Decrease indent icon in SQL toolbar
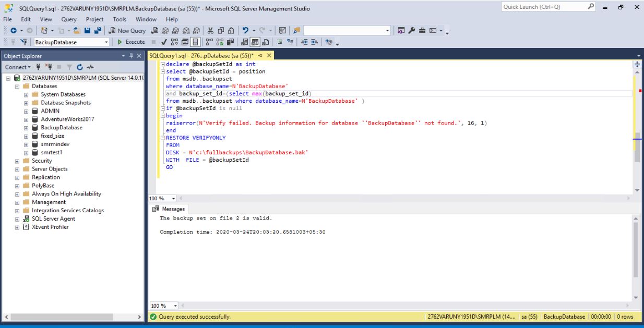The width and height of the screenshot is (644, 328). [304, 42]
